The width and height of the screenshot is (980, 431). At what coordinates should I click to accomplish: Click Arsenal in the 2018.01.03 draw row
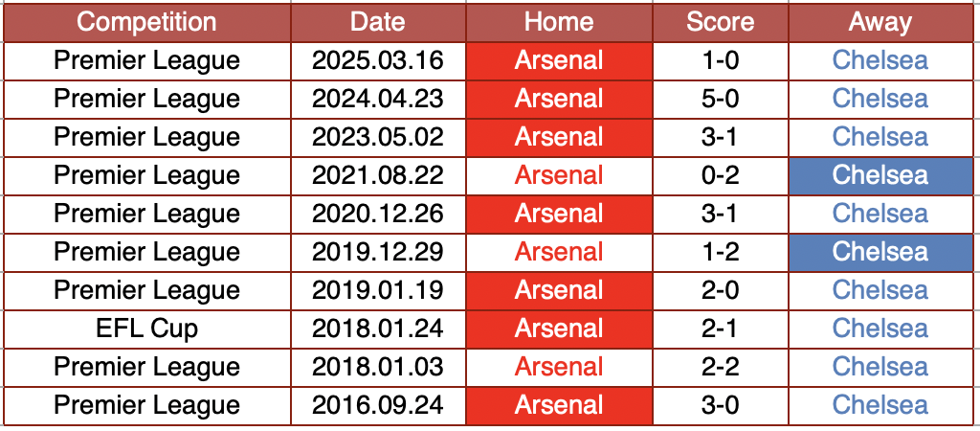coord(559,367)
